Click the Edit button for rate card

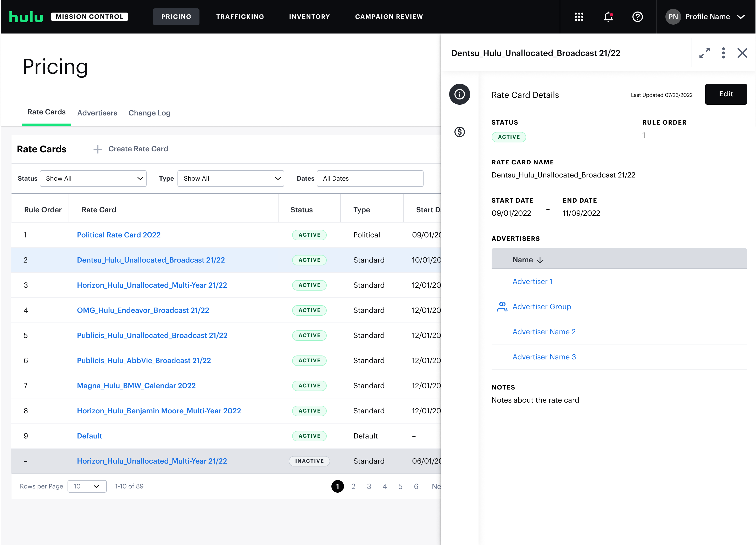726,94
